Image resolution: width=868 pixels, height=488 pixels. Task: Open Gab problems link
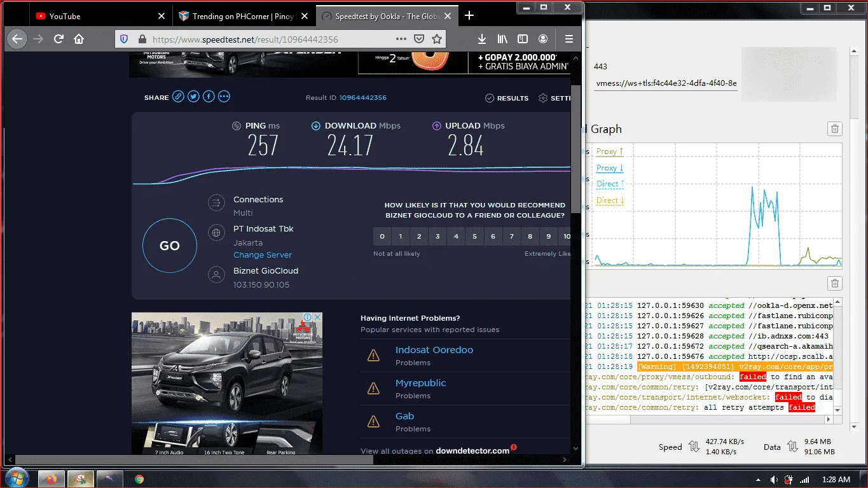click(x=404, y=416)
